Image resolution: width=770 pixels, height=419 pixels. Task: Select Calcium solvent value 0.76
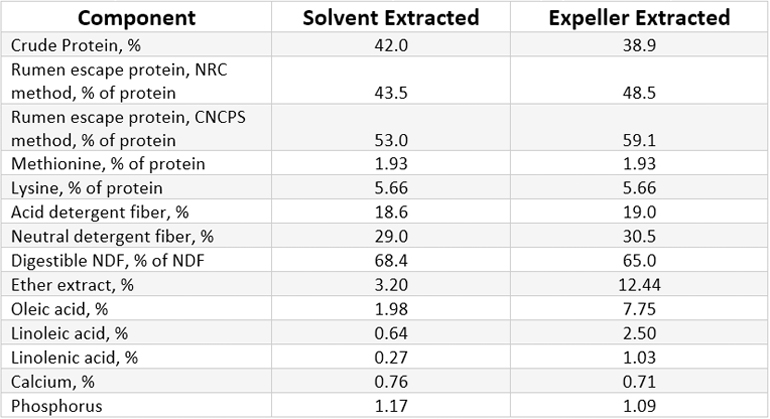click(392, 376)
